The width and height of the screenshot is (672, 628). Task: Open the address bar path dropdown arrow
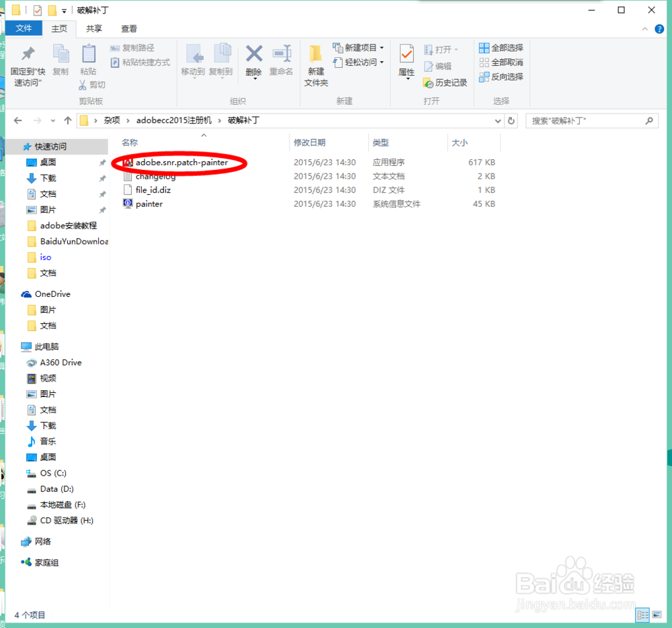(497, 121)
